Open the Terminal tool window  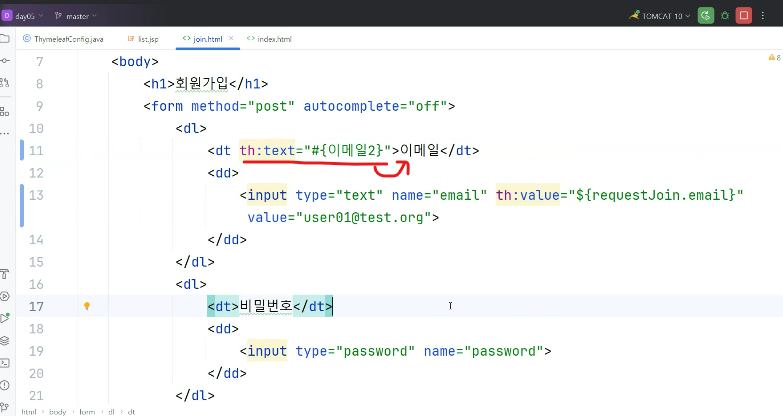click(x=4, y=363)
